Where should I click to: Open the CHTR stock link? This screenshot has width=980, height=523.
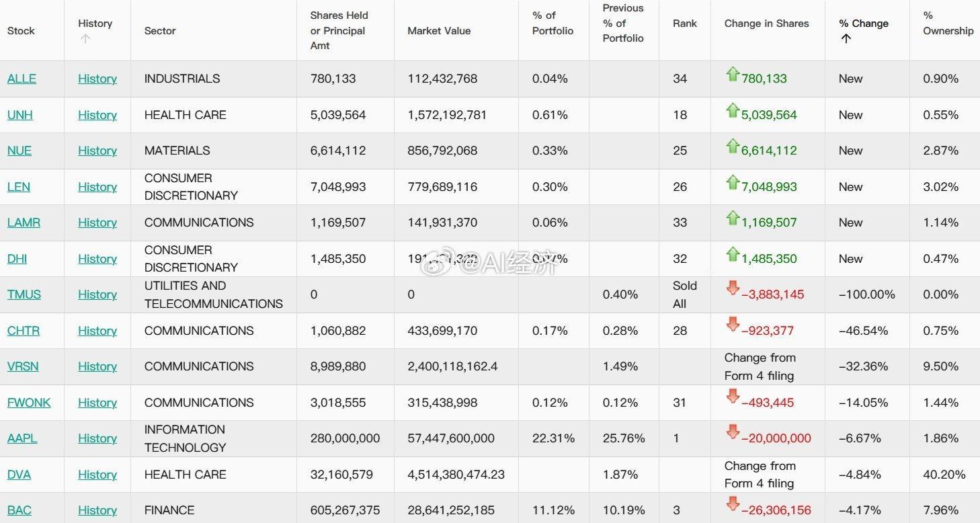point(24,331)
